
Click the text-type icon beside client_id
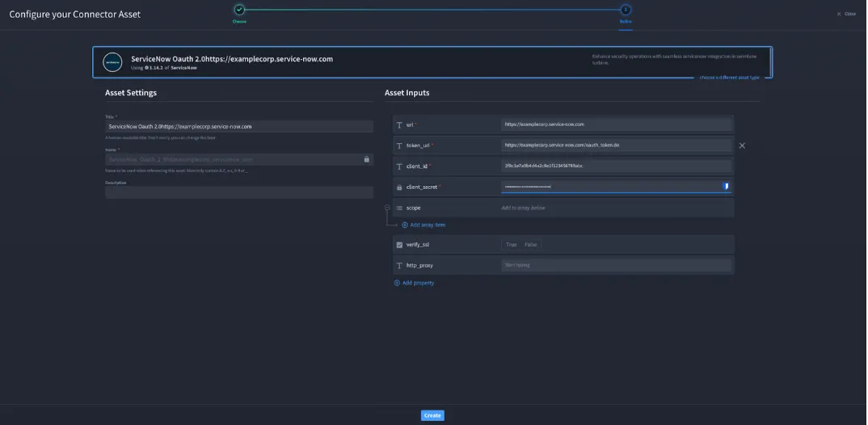399,166
